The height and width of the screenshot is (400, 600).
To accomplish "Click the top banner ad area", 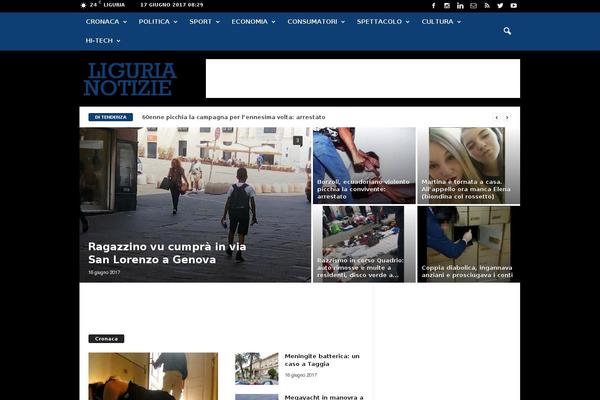I will tap(363, 78).
